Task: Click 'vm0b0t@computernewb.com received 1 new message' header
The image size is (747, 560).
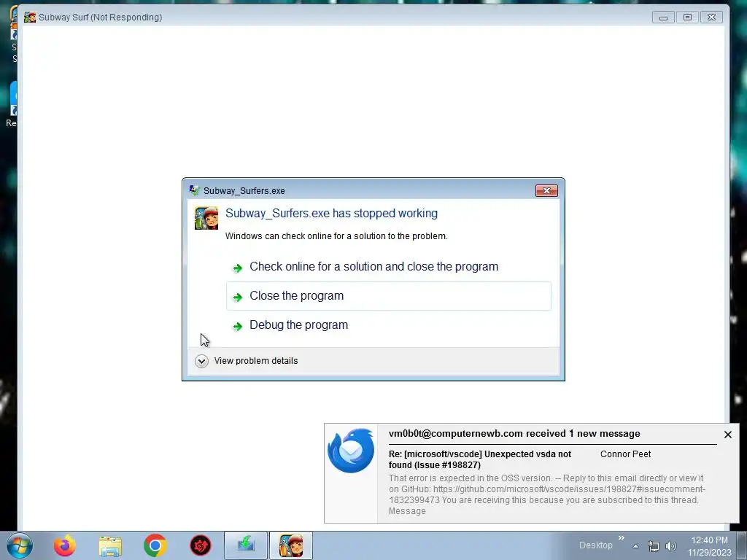Action: click(514, 434)
